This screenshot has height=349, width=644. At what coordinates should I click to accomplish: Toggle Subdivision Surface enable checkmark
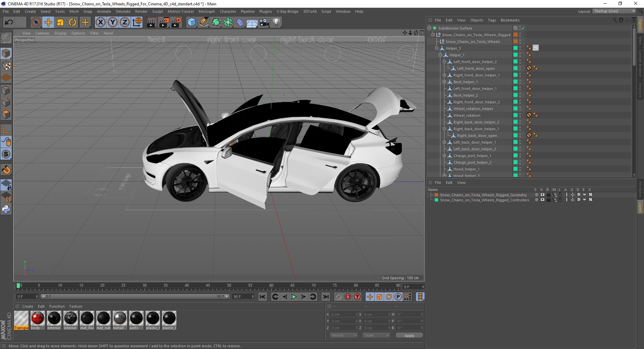[x=523, y=28]
